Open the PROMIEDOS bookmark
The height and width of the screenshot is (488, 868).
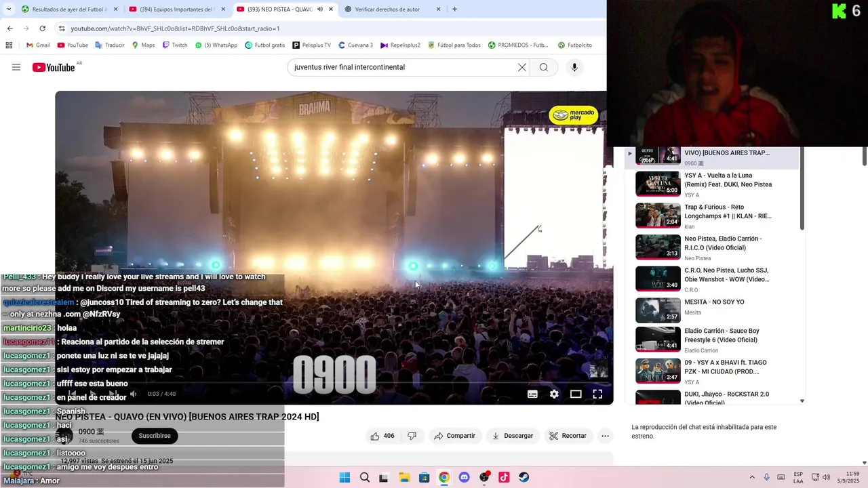518,45
